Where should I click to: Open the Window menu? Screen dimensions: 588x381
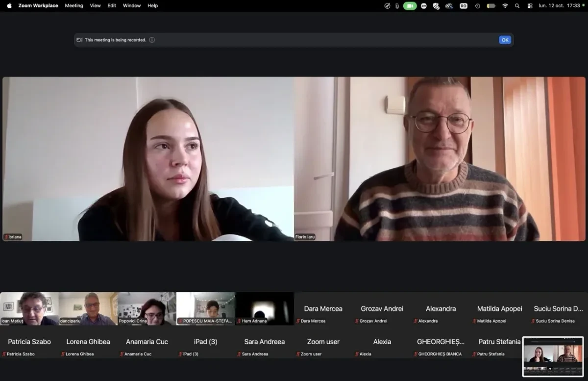(x=132, y=6)
